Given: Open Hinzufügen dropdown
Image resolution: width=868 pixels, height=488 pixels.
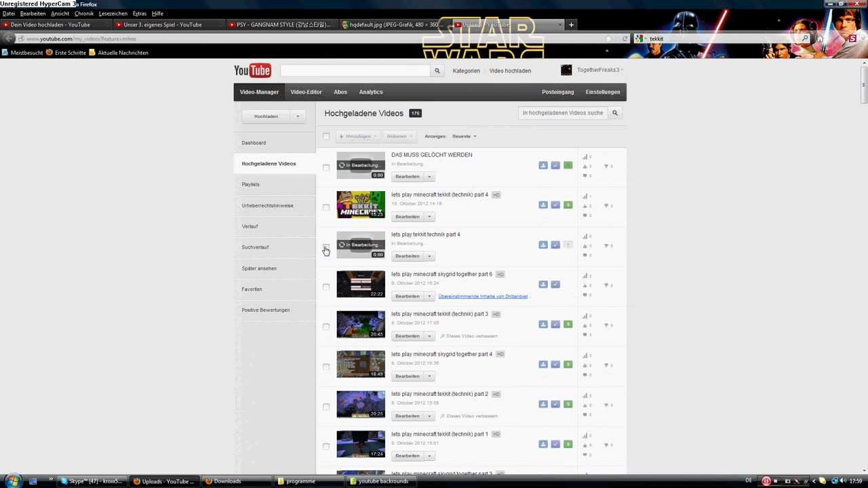Looking at the screenshot, I should pyautogui.click(x=357, y=136).
